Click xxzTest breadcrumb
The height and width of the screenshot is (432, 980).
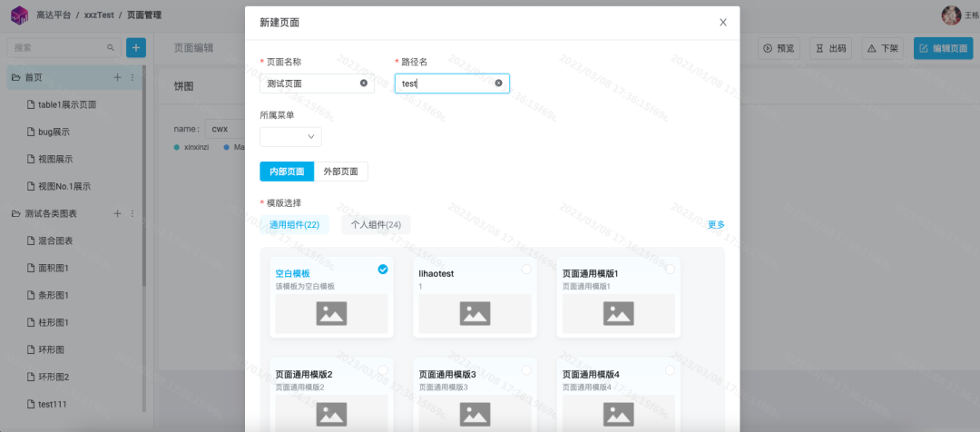coord(99,15)
